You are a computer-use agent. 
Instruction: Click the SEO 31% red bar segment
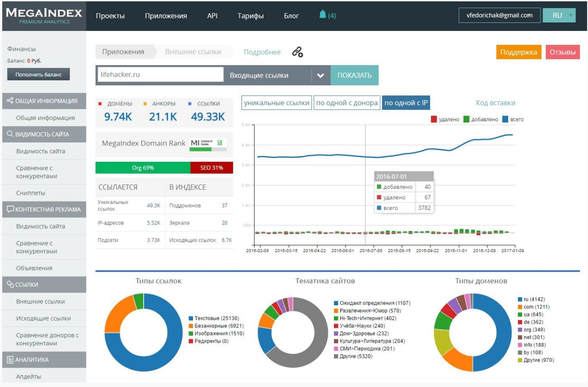[x=212, y=168]
